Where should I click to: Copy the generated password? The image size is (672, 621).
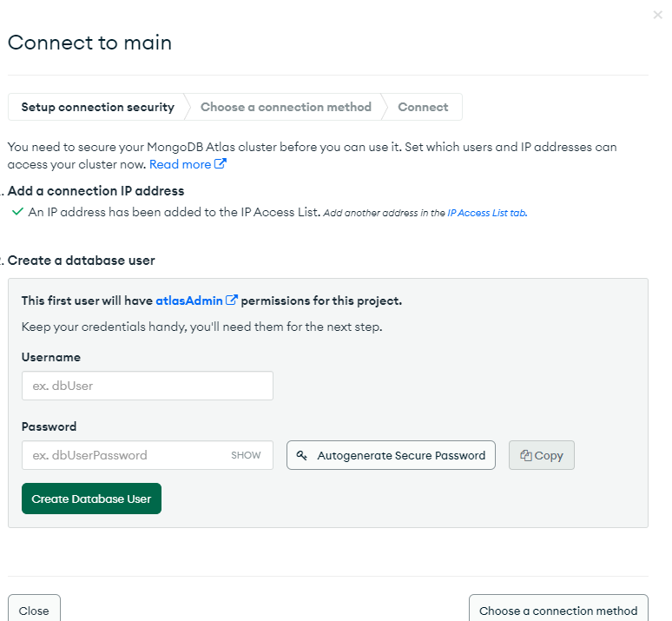(x=542, y=455)
